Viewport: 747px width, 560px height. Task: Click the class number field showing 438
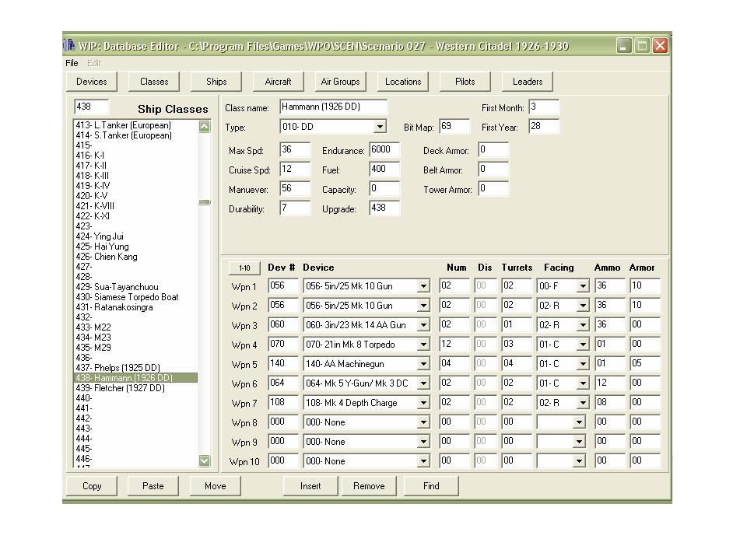[92, 107]
